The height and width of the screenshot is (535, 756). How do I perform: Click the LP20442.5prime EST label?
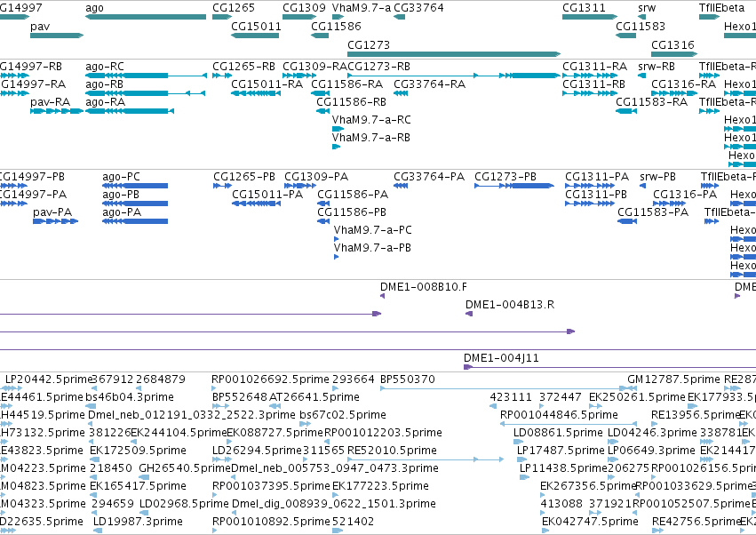[x=48, y=379]
